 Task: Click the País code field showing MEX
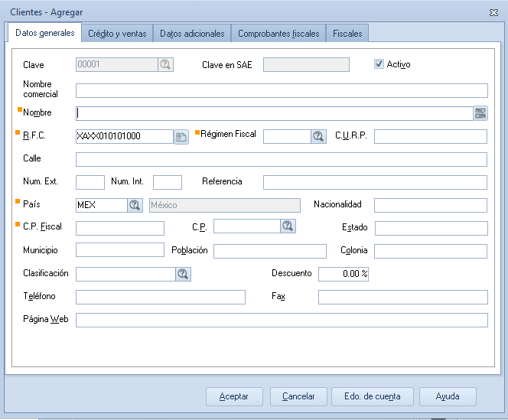102,205
